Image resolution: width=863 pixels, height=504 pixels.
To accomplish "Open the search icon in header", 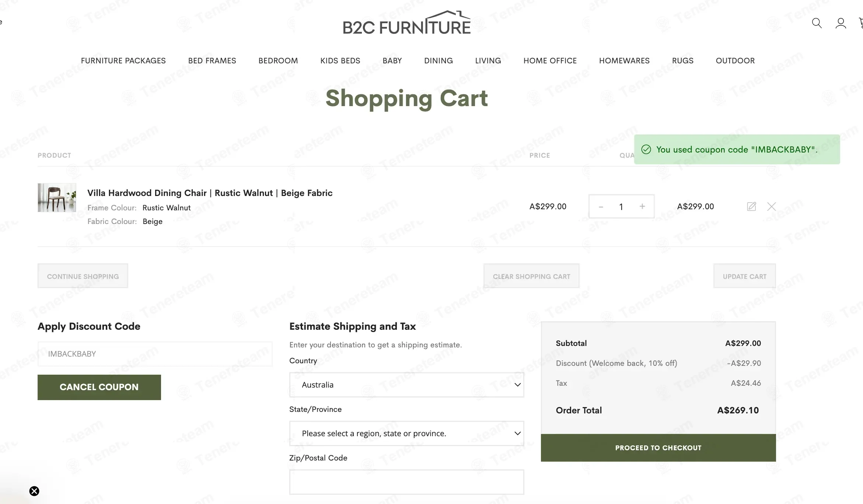I will coord(817,23).
